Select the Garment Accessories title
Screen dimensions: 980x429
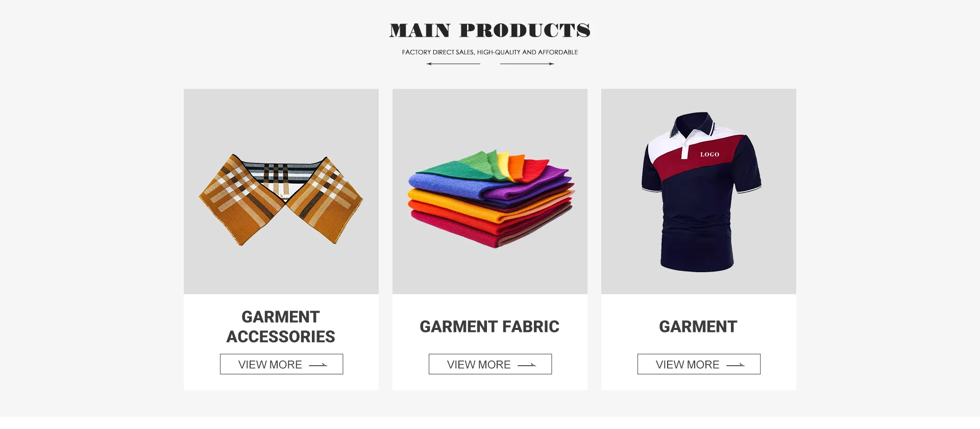[281, 327]
